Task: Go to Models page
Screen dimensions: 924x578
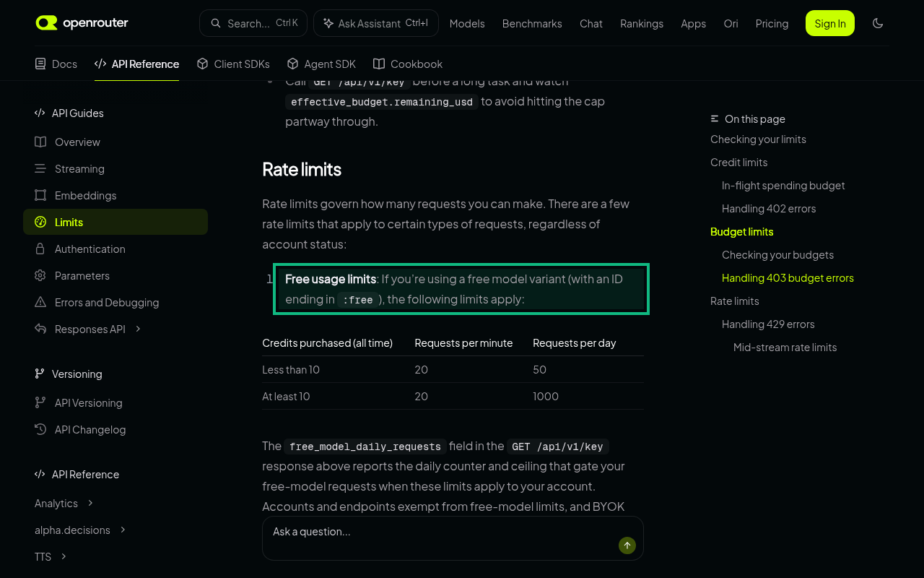Action: [467, 23]
